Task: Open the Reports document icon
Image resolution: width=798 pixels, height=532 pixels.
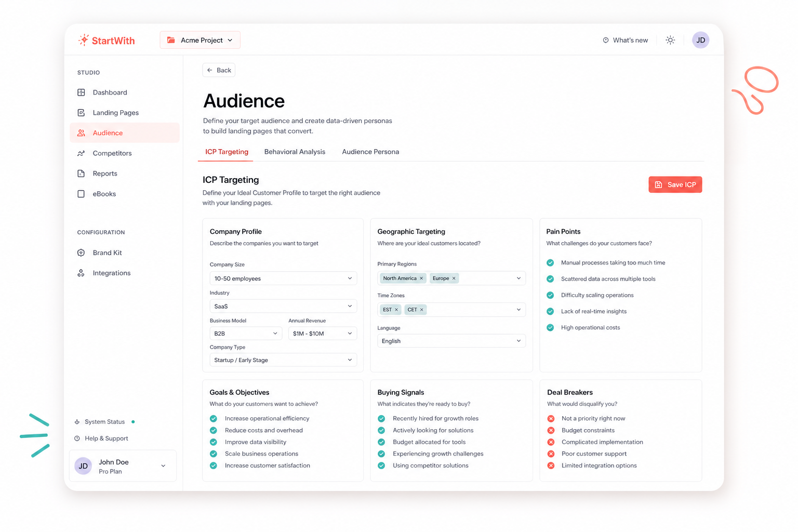Action: click(81, 174)
